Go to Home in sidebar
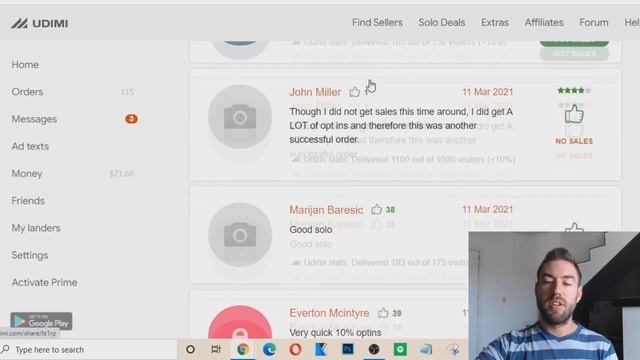Viewport: 640px width, 360px height. point(25,64)
